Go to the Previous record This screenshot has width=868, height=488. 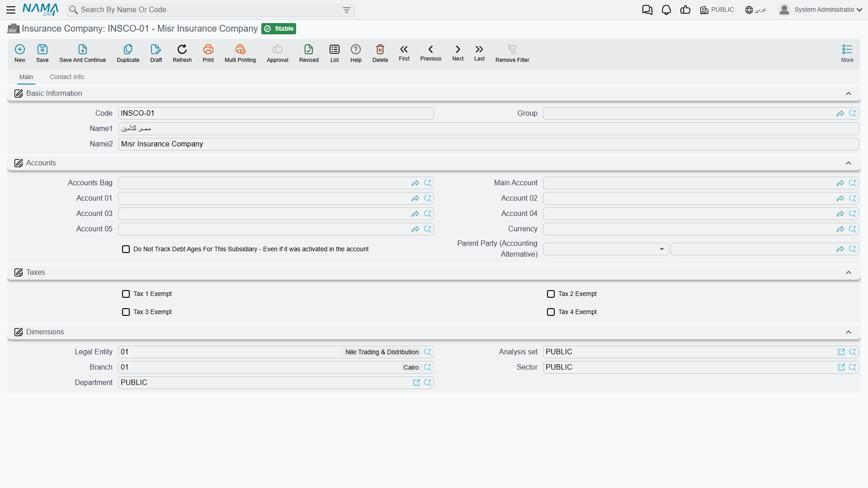[x=431, y=53]
